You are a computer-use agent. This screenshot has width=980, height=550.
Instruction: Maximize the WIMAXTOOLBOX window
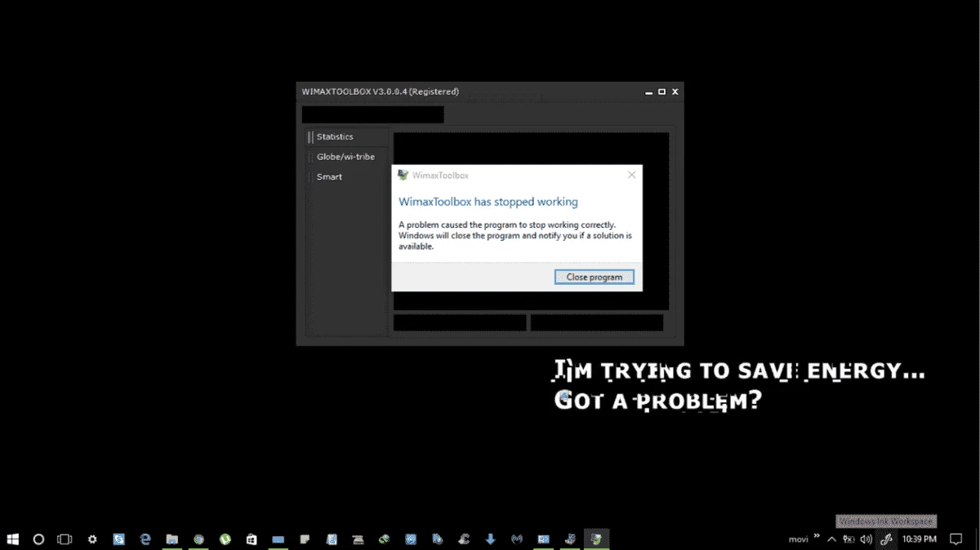[x=661, y=91]
